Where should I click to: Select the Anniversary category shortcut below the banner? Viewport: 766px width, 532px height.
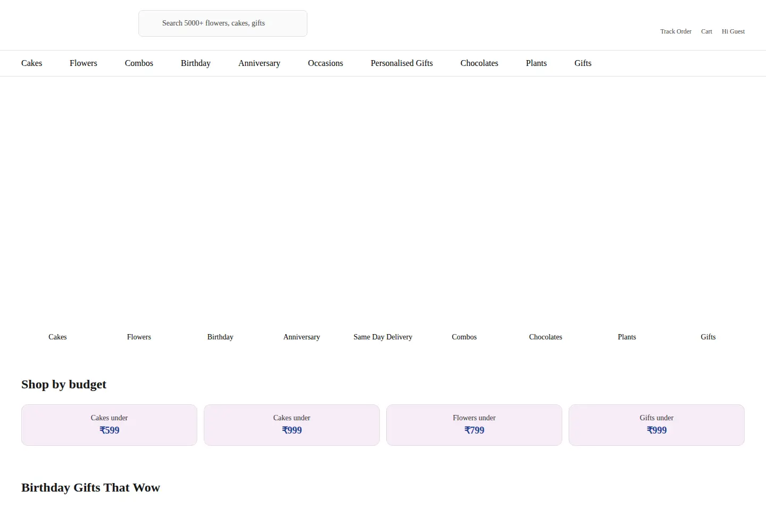(302, 337)
